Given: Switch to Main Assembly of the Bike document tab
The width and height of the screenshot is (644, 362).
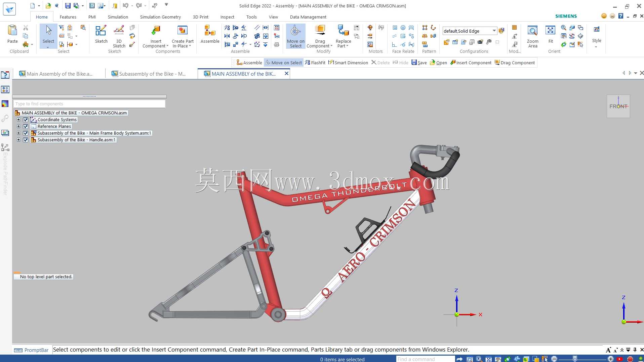Looking at the screenshot, I should click(x=59, y=74).
